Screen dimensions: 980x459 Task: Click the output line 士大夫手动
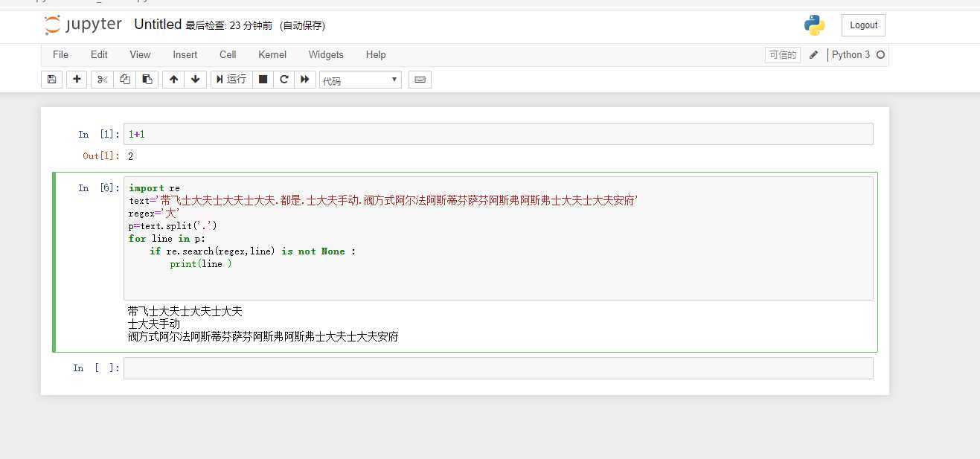tap(154, 324)
